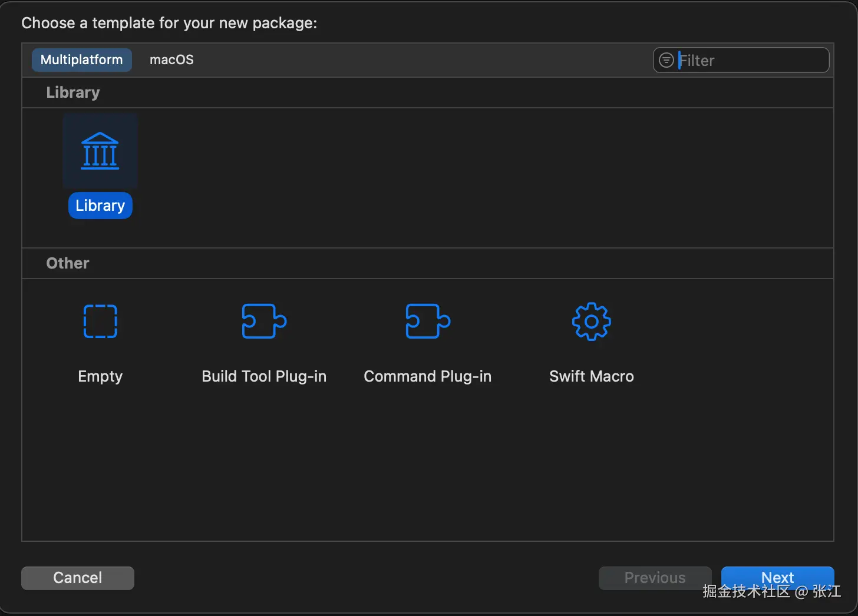
Task: Click the Other section header
Action: [68, 263]
